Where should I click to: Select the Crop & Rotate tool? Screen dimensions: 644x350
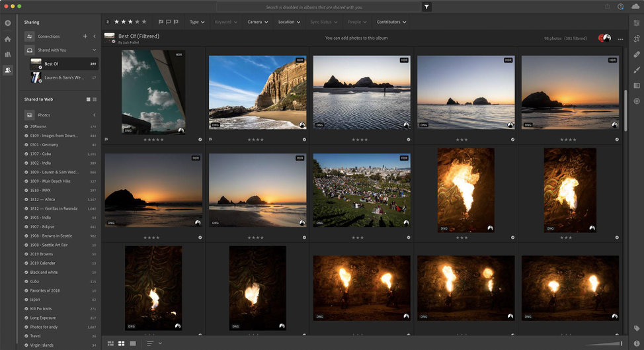click(x=636, y=39)
